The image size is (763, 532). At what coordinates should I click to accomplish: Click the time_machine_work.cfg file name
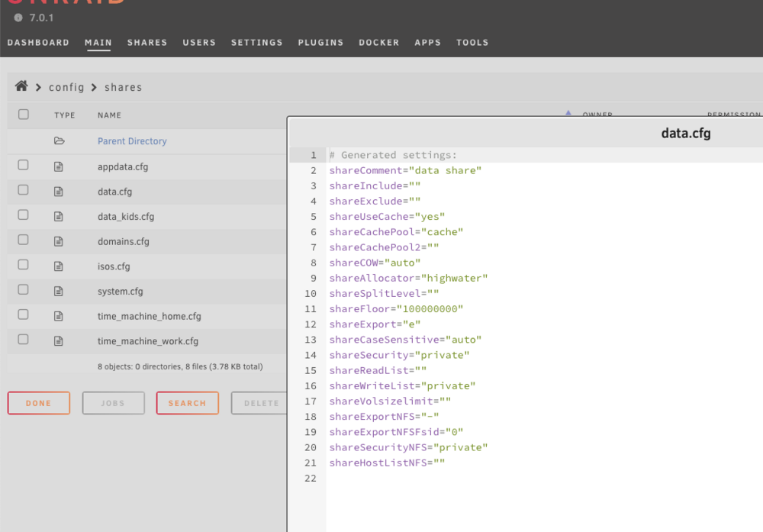(148, 340)
